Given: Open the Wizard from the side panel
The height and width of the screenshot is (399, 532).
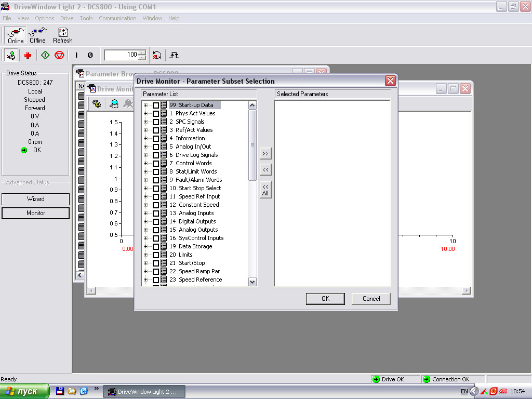Looking at the screenshot, I should (36, 199).
